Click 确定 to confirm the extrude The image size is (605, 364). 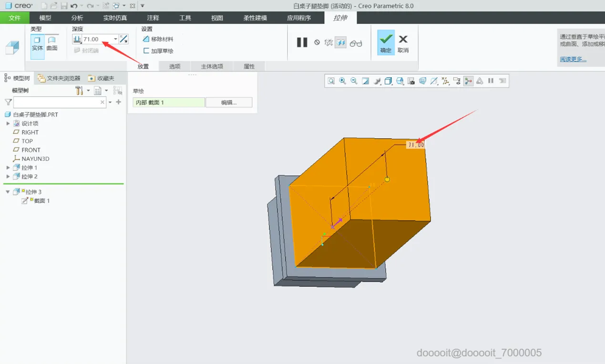point(386,42)
